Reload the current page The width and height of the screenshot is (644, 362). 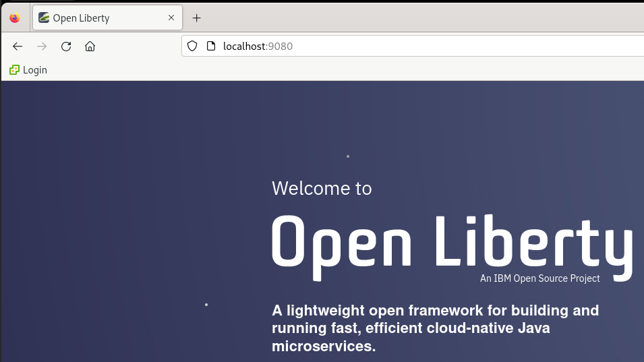pos(66,47)
